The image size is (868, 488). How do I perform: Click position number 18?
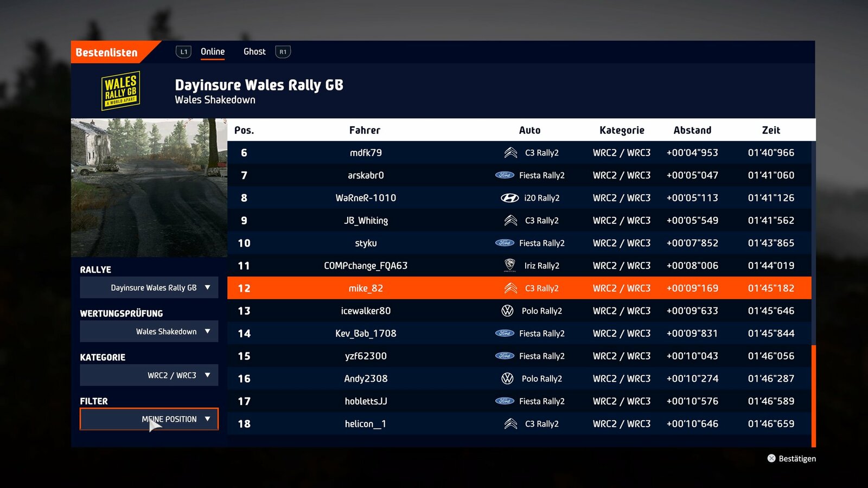(244, 424)
